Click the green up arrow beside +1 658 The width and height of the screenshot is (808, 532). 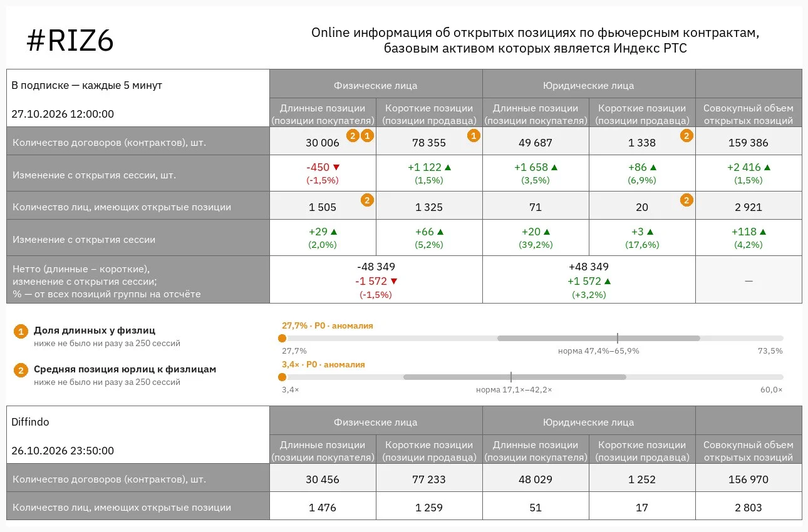[x=554, y=168]
